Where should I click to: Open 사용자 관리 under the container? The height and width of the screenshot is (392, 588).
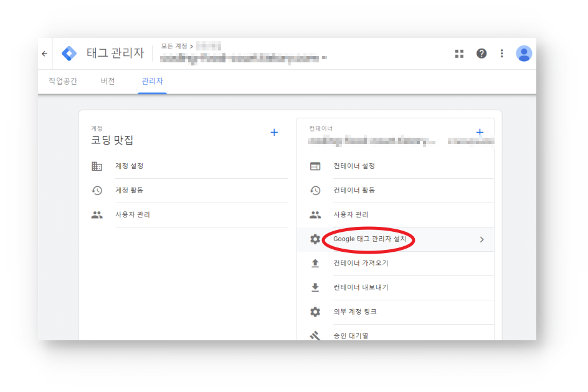pyautogui.click(x=396, y=214)
